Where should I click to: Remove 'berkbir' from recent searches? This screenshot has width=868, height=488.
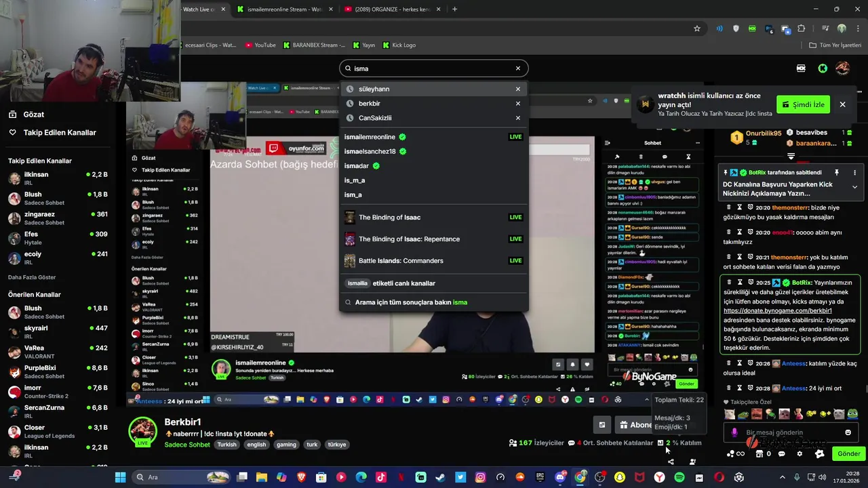click(517, 104)
